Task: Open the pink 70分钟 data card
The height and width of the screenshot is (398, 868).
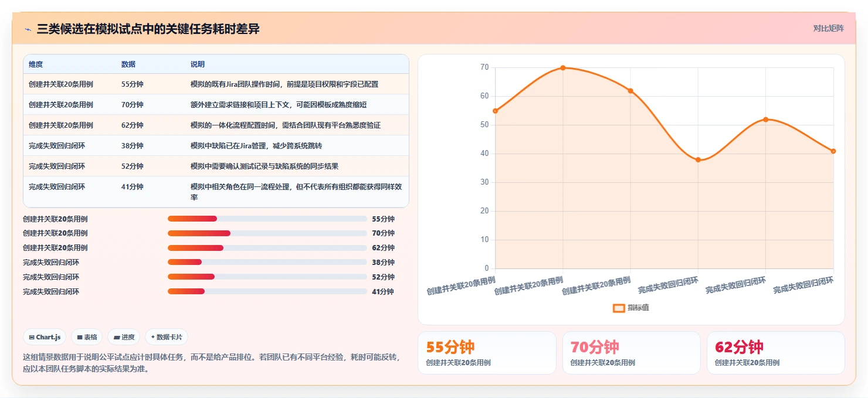Action: [x=632, y=353]
